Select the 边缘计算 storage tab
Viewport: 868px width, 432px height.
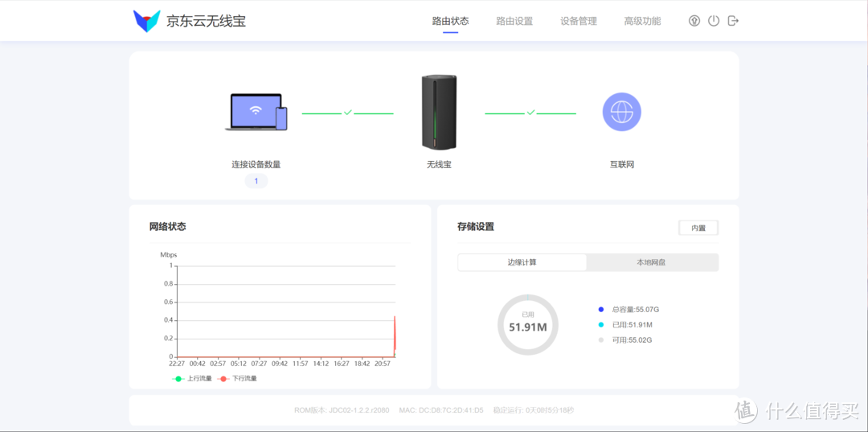pyautogui.click(x=522, y=262)
